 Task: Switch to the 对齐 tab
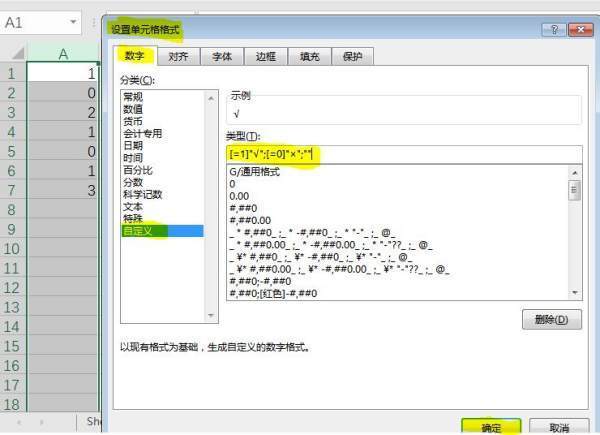coord(178,57)
